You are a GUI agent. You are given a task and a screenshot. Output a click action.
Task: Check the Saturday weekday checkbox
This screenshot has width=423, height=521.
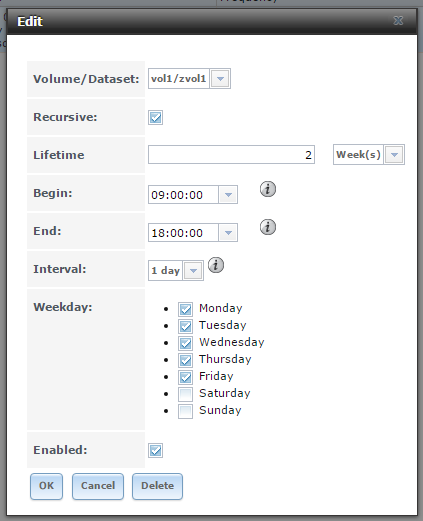(x=185, y=394)
